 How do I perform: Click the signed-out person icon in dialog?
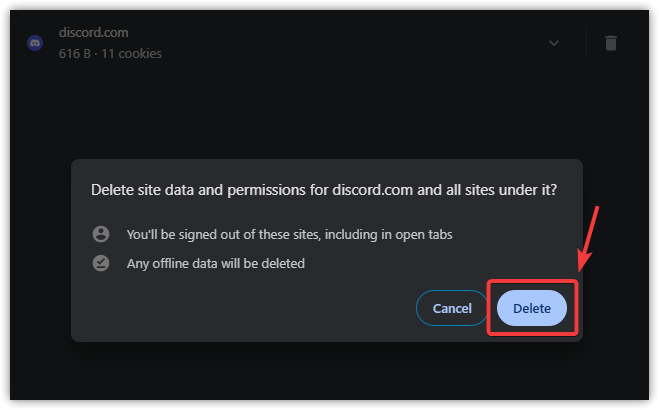[100, 234]
